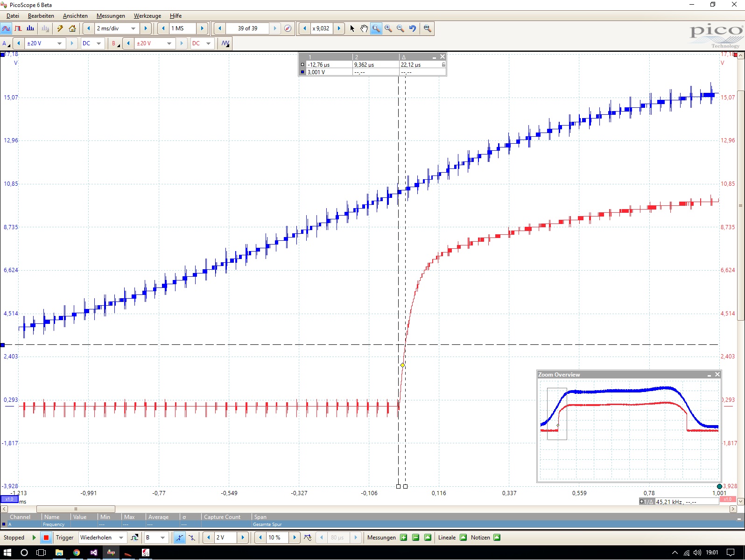Select the hand pan tool
Image resolution: width=745 pixels, height=560 pixels.
point(364,28)
